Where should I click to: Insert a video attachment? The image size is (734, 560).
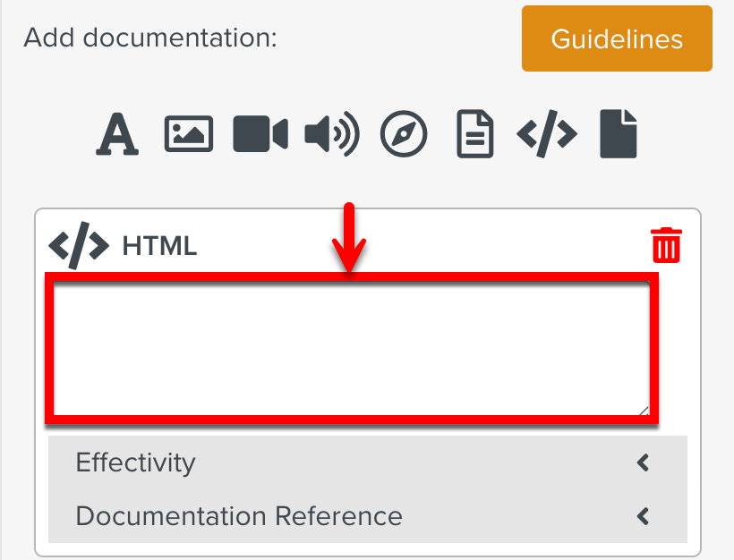(x=260, y=133)
